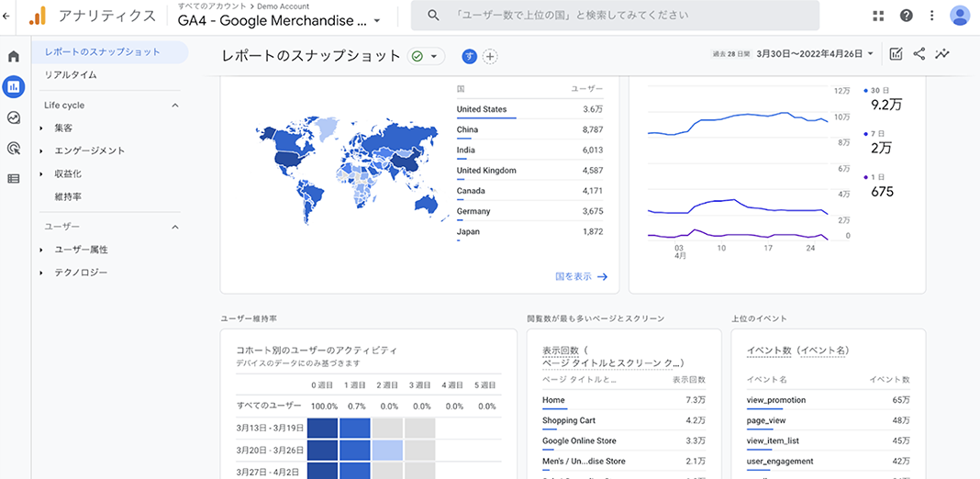980x479 pixels.
Task: Collapse the ユーザー section
Action: [x=175, y=227]
